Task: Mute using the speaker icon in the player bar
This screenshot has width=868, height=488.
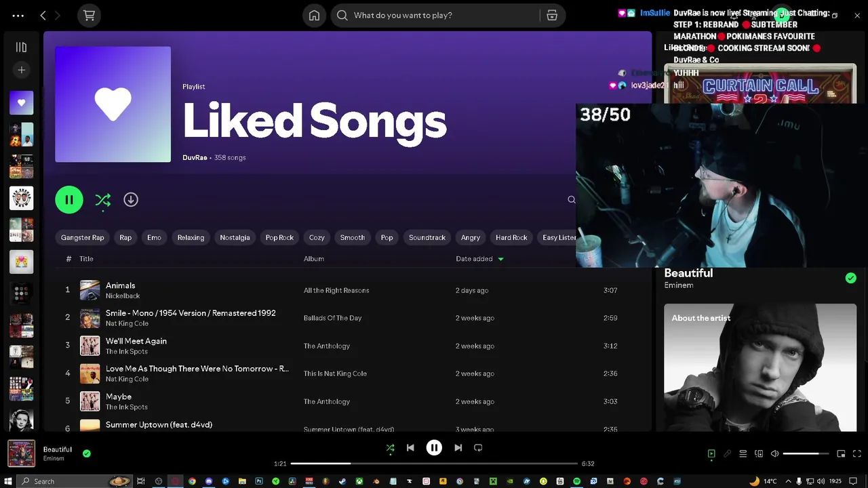Action: coord(774,454)
